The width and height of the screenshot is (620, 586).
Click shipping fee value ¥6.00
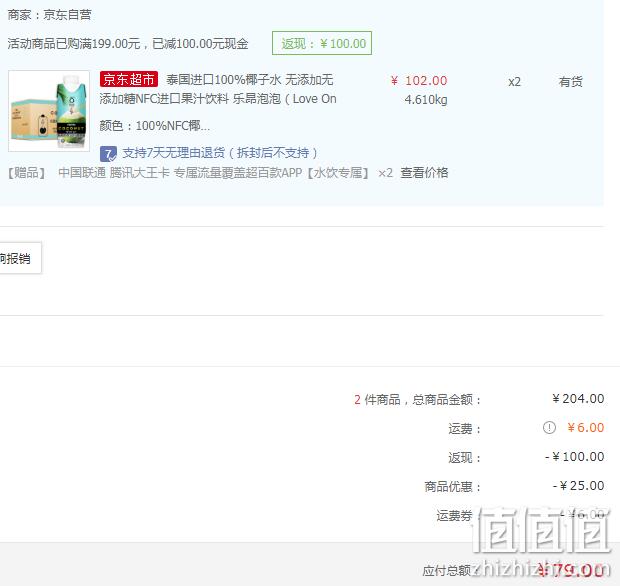click(x=586, y=427)
